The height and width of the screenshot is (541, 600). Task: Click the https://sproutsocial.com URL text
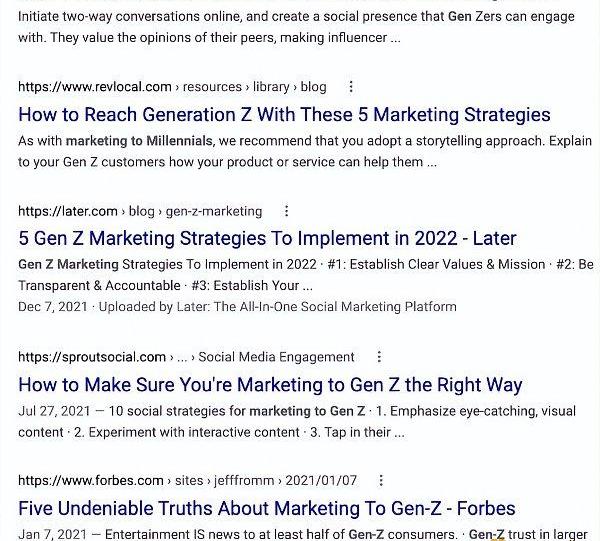pyautogui.click(x=92, y=357)
